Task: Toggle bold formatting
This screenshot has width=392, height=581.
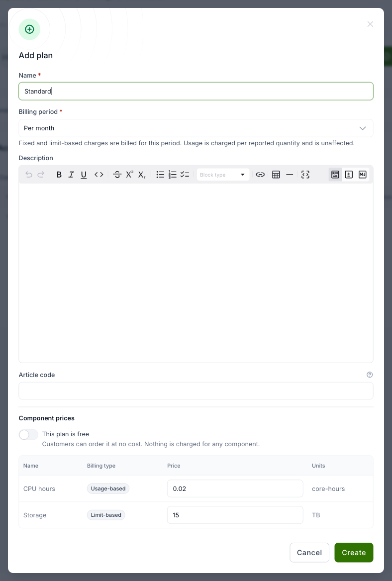Action: [x=59, y=175]
